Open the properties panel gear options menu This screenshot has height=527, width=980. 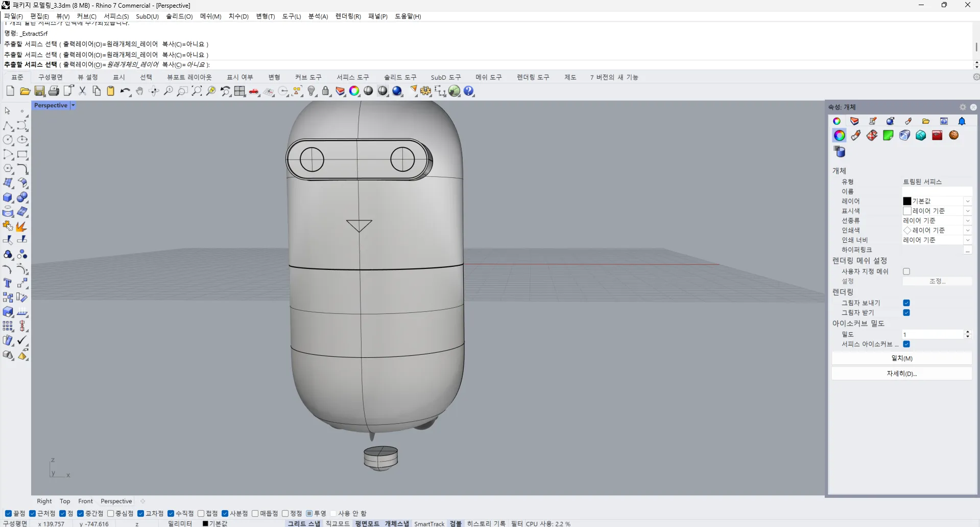(963, 107)
